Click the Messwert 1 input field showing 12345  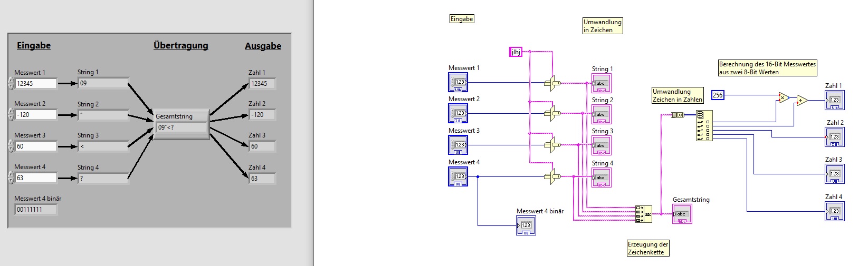coord(35,83)
